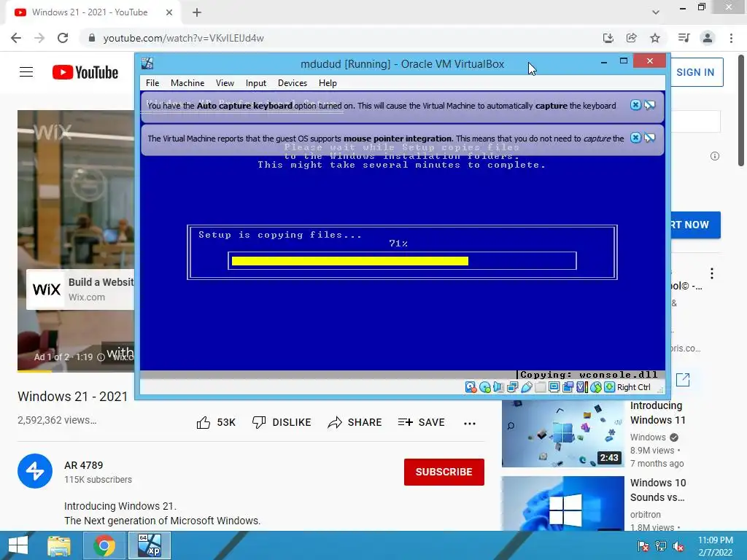Open the YouTube hamburger guide menu

pos(26,72)
